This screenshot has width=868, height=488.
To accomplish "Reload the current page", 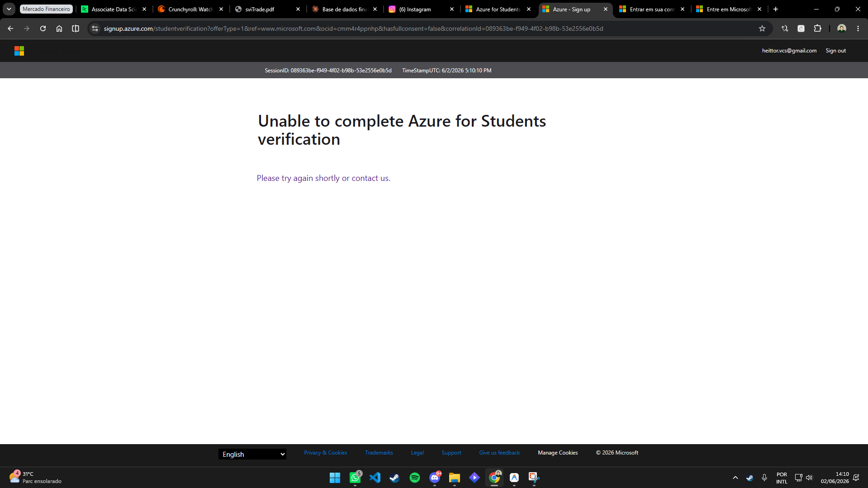I will click(x=43, y=28).
